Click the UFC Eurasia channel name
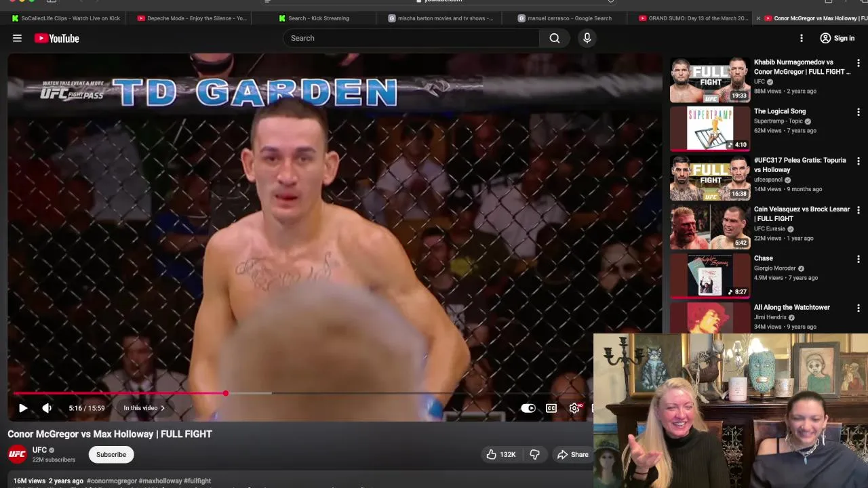The height and width of the screenshot is (488, 868). pos(770,229)
